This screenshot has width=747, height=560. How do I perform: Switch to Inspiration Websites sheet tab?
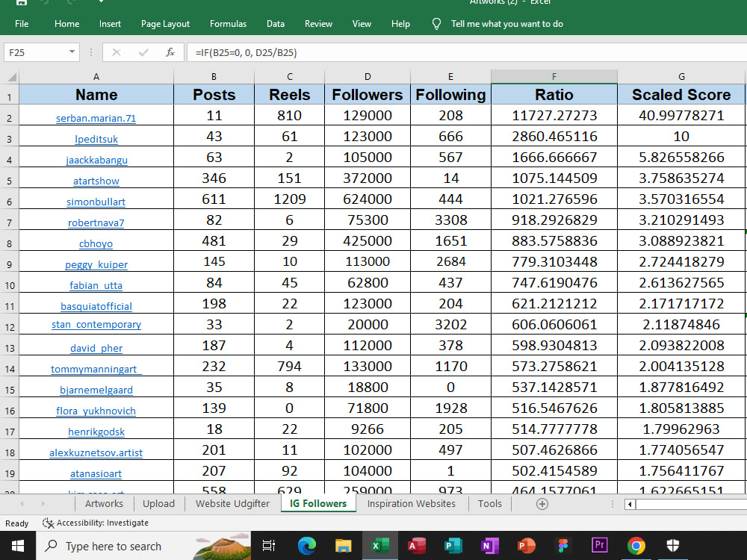click(x=411, y=504)
